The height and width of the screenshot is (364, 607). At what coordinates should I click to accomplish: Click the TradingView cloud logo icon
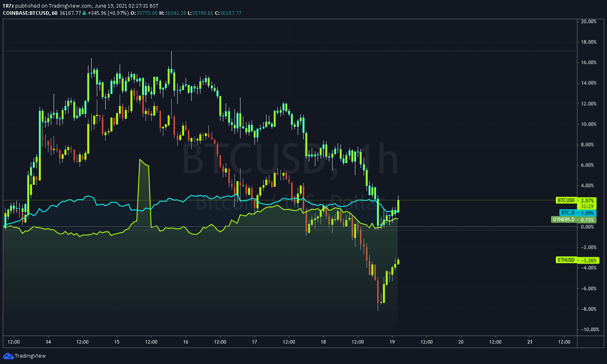[x=8, y=356]
